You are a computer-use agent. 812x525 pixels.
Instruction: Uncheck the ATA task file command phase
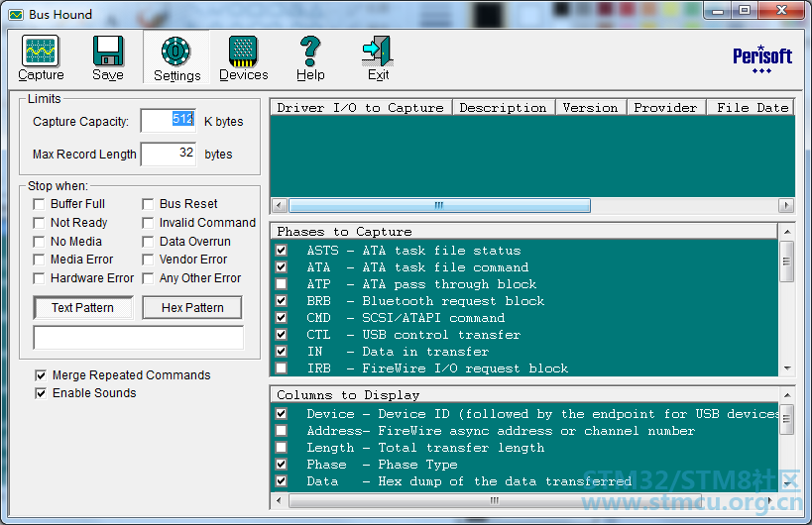click(282, 267)
